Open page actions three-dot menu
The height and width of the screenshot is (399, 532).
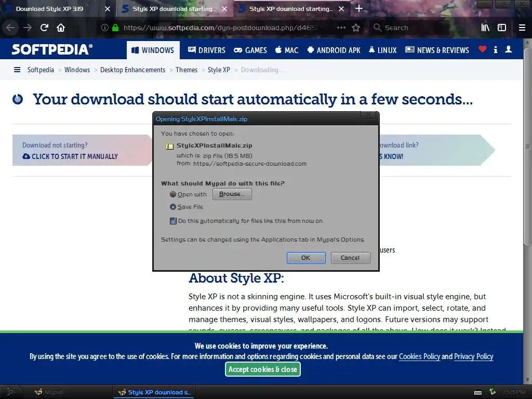(341, 28)
